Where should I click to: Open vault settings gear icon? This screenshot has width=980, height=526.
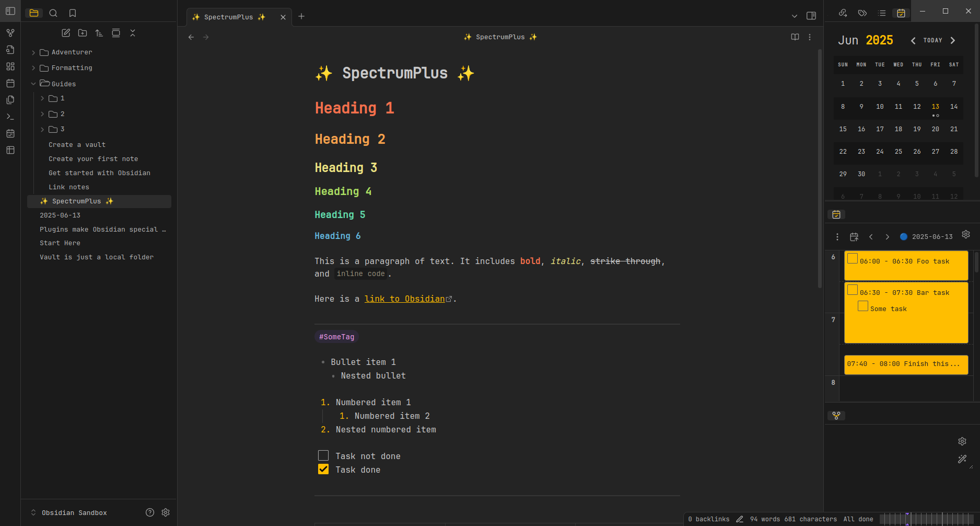click(166, 512)
